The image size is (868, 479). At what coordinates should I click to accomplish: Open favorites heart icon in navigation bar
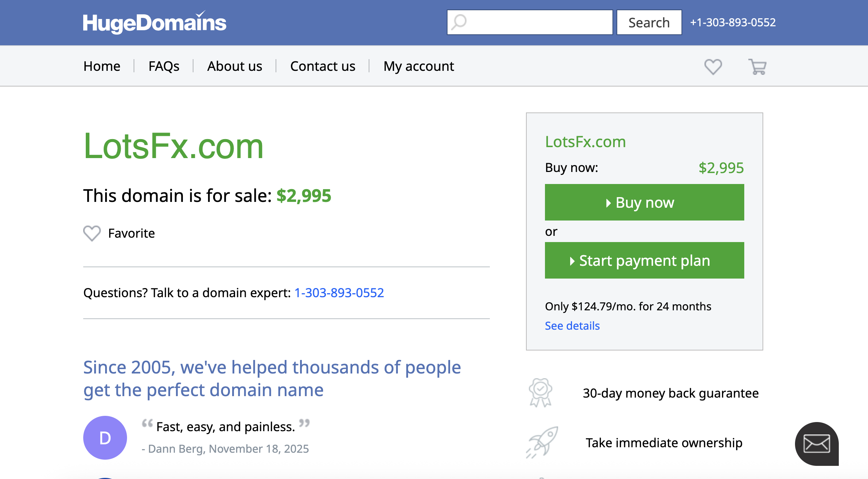click(x=713, y=67)
